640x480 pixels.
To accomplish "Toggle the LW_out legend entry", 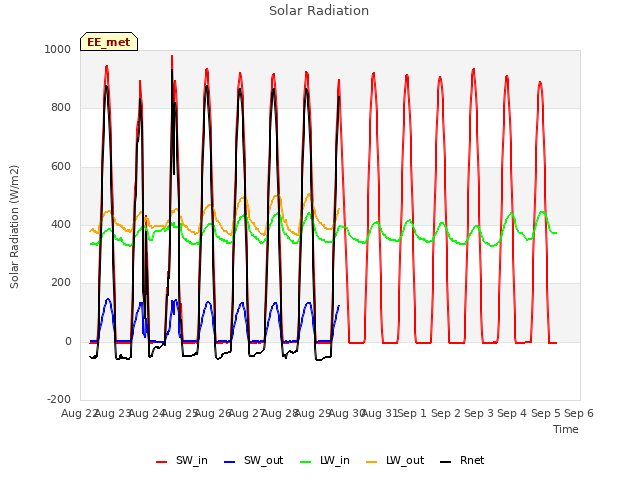I will click(395, 461).
